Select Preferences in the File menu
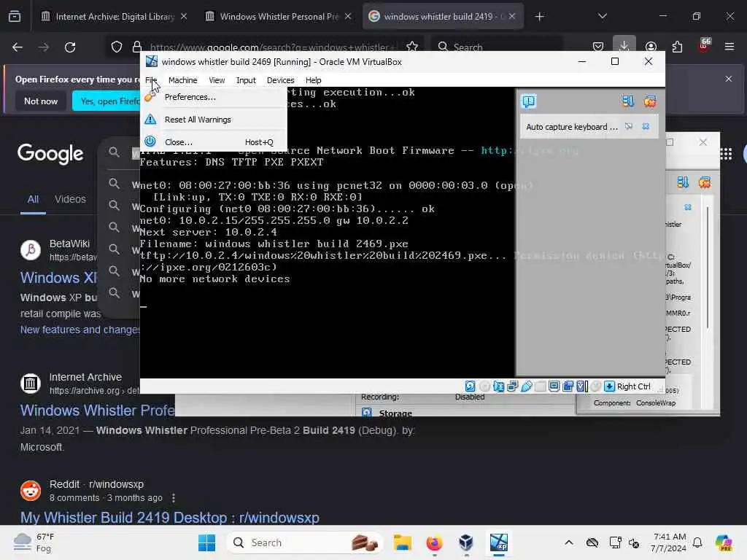Viewport: 747px width, 560px height. tap(214, 97)
